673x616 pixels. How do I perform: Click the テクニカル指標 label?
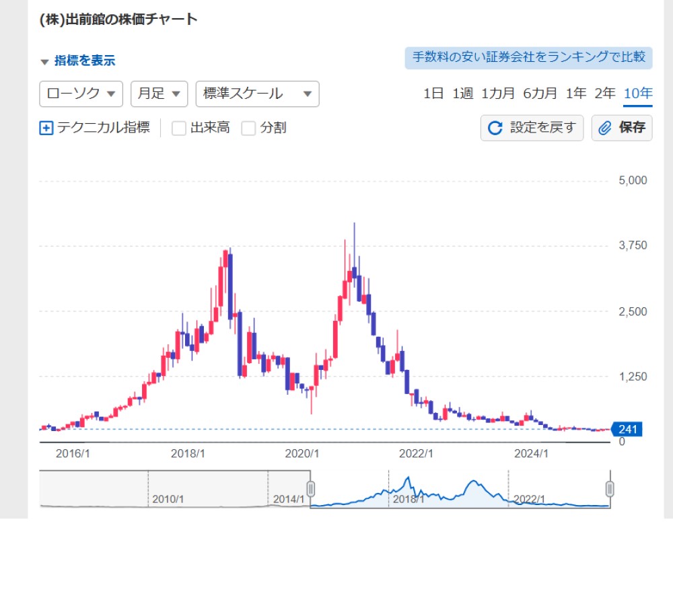(x=104, y=127)
